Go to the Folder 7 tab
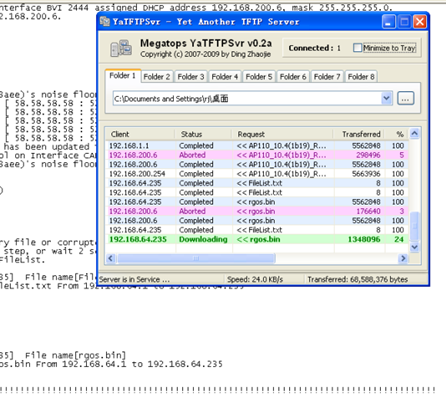The image size is (446, 395). click(327, 77)
